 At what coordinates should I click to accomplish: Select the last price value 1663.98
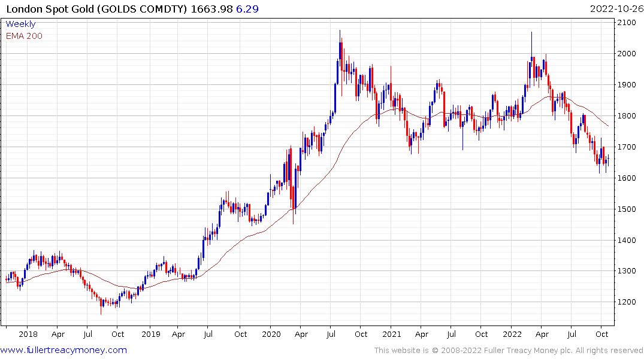pos(211,9)
